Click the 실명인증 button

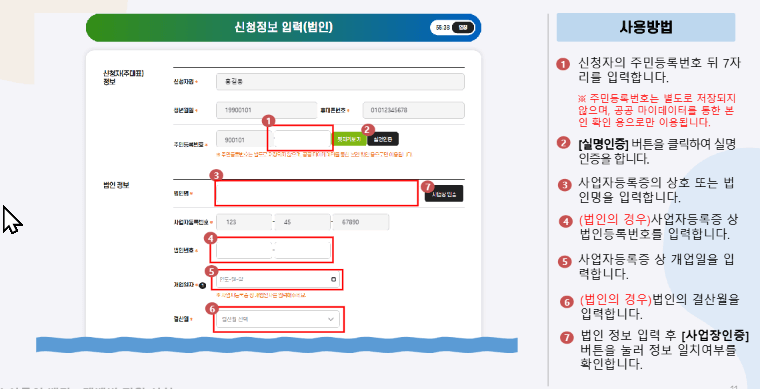click(383, 140)
